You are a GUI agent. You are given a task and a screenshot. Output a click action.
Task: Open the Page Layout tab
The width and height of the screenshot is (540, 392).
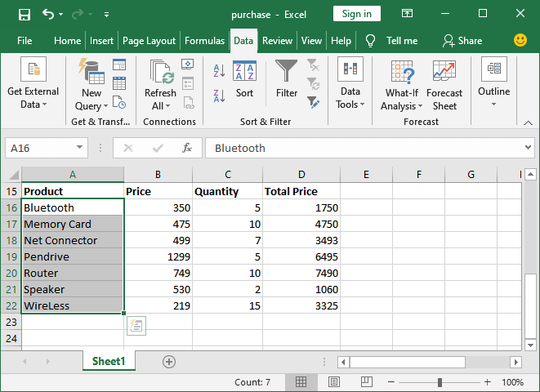point(149,41)
